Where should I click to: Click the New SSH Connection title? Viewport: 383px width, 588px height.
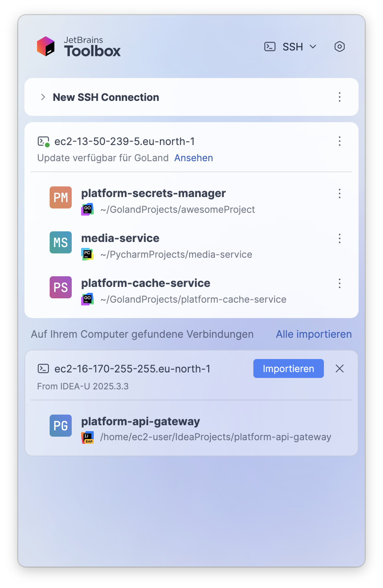(106, 97)
